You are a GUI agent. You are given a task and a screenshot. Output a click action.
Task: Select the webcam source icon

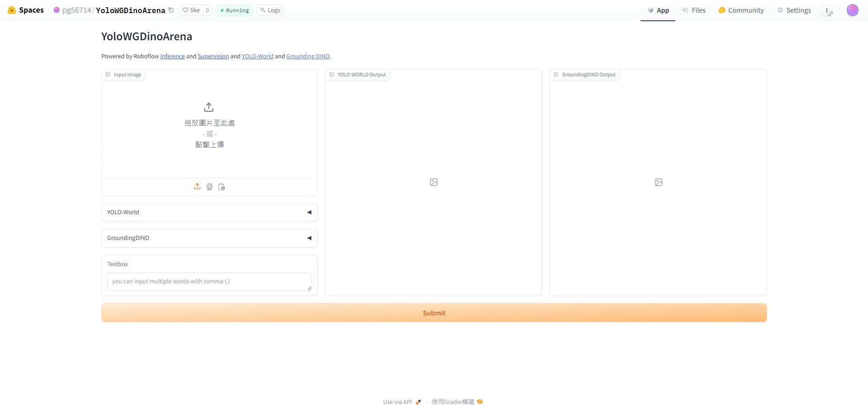[x=209, y=187]
